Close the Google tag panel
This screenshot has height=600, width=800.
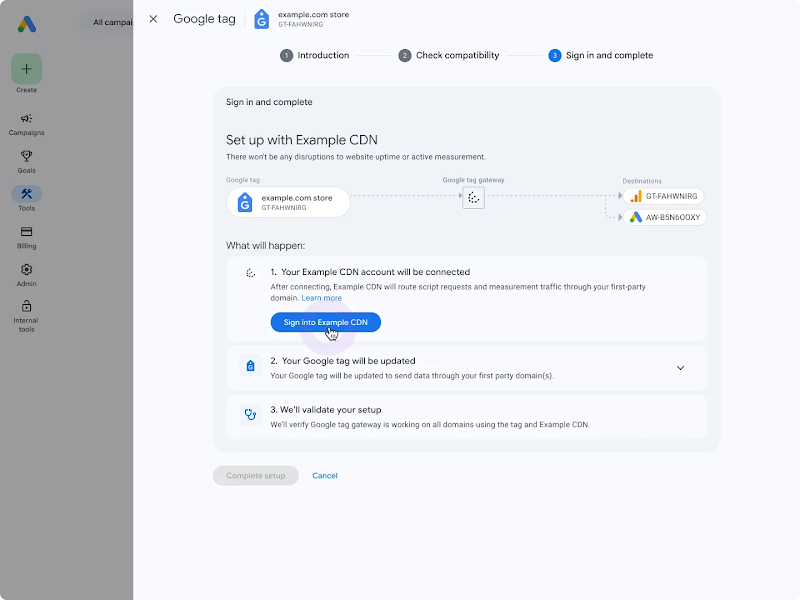(x=153, y=19)
